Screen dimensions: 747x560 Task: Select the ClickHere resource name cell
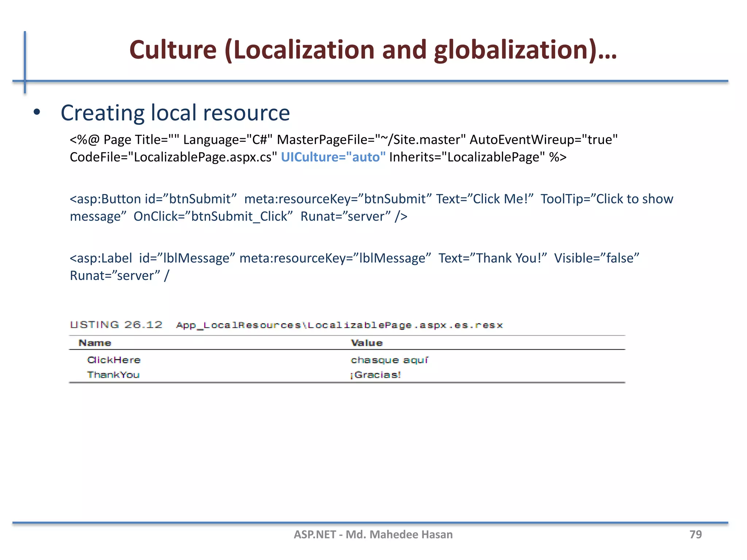point(114,360)
